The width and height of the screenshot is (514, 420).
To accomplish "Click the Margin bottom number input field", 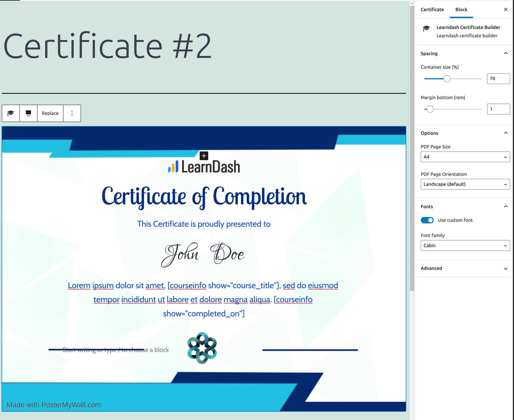I will [x=498, y=109].
